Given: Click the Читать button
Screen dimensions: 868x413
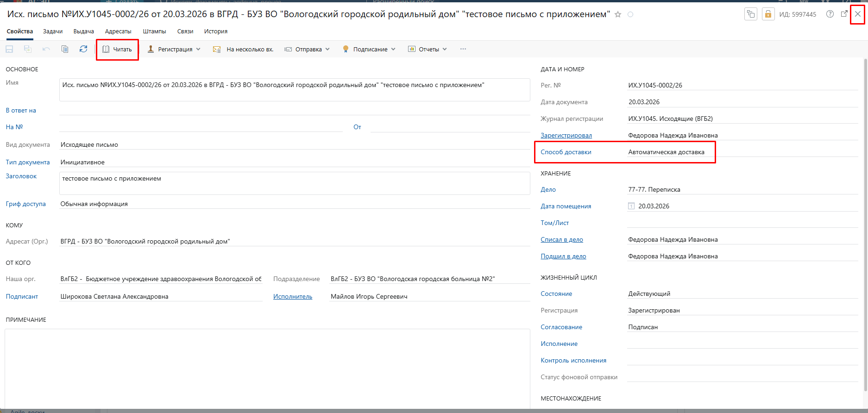Looking at the screenshot, I should (118, 49).
